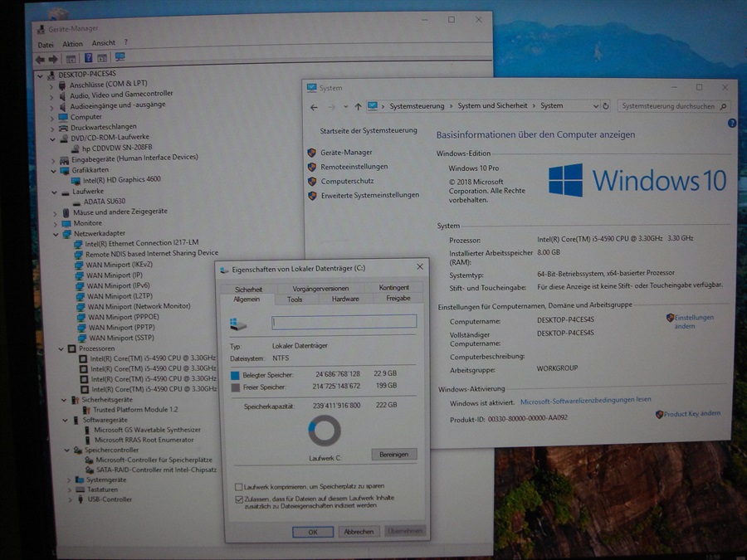The width and height of the screenshot is (747, 560).
Task: Collapse the Netzwerkadapter node
Action: point(56,234)
